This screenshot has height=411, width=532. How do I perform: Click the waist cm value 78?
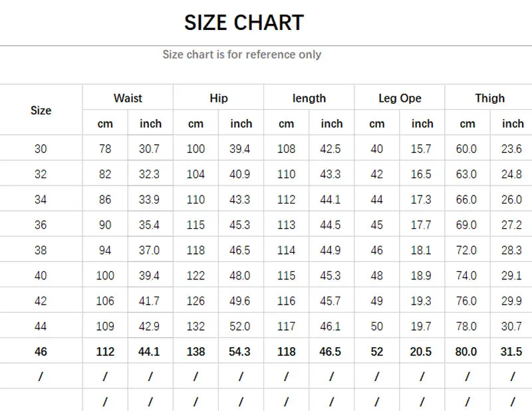click(x=105, y=149)
